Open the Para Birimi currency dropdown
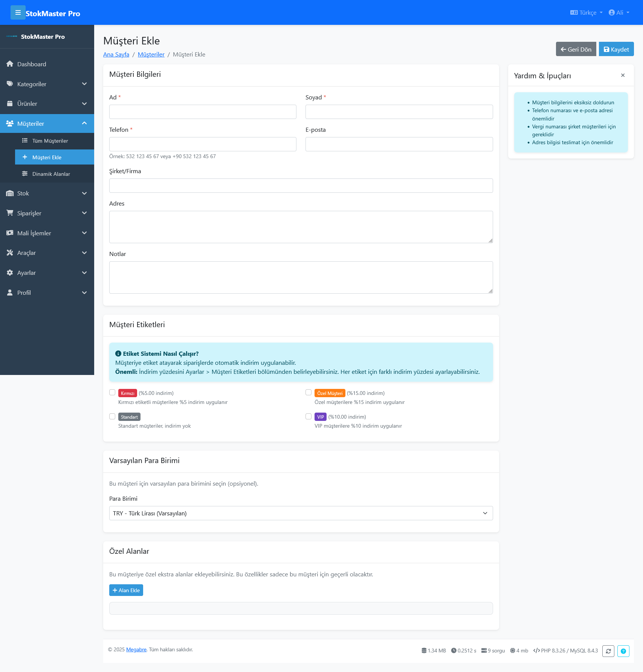The height and width of the screenshot is (672, 643). pos(301,513)
